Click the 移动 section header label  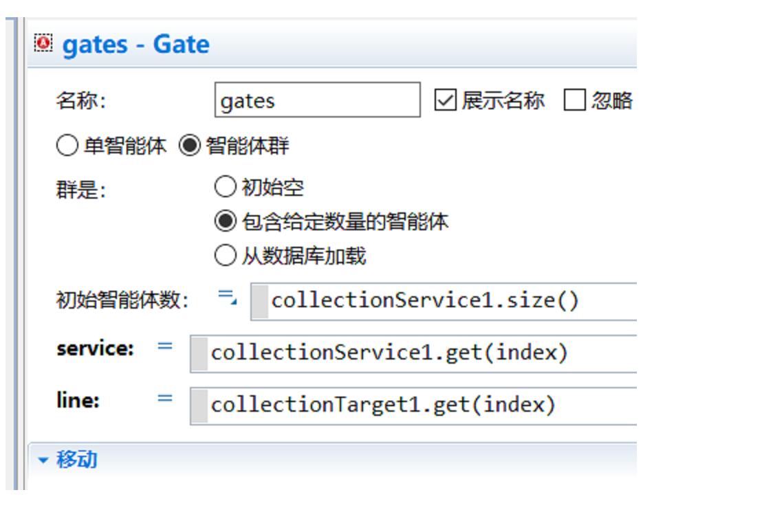[77, 459]
